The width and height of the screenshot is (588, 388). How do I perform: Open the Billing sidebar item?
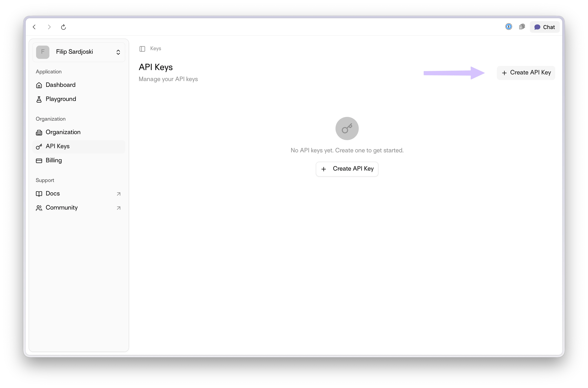pos(79,160)
